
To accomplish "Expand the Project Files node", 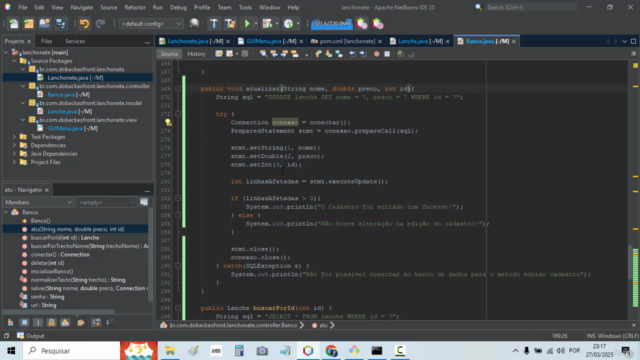I will [14, 162].
